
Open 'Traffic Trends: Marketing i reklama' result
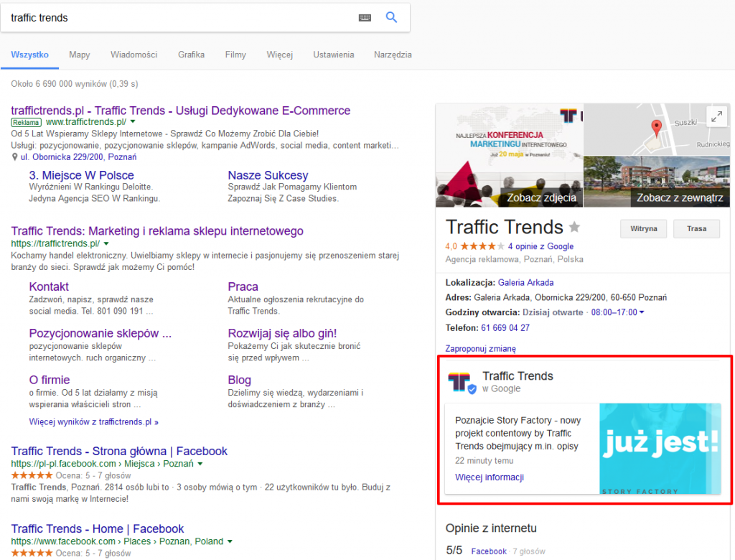(x=157, y=231)
